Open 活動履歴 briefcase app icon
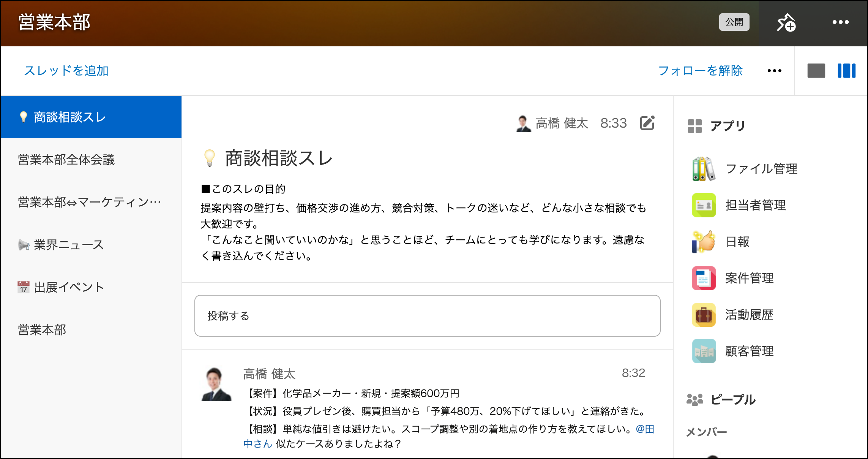 pyautogui.click(x=704, y=315)
